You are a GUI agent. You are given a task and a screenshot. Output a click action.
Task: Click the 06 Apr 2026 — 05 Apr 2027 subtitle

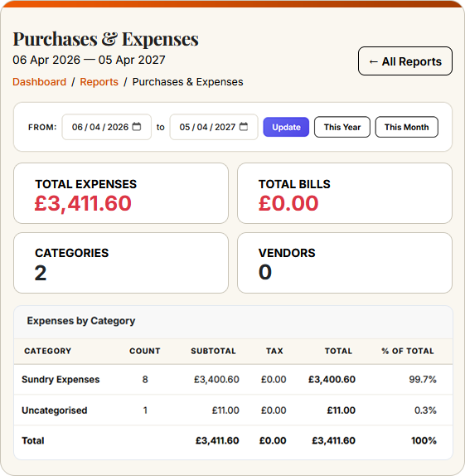tap(89, 60)
